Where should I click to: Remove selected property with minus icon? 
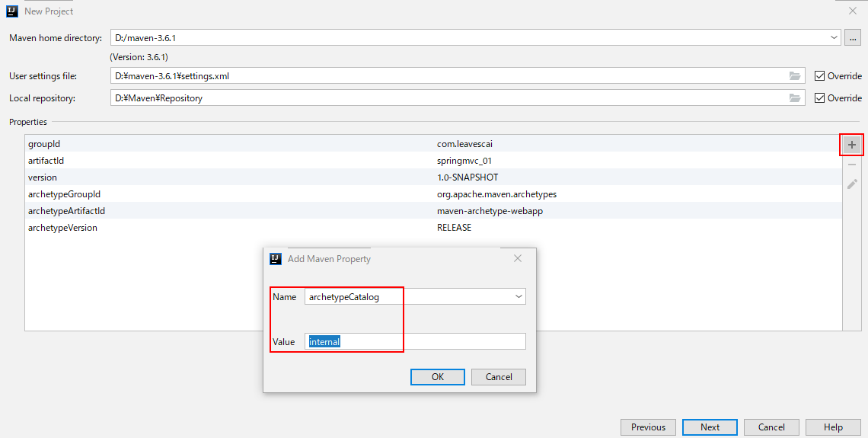(x=852, y=165)
